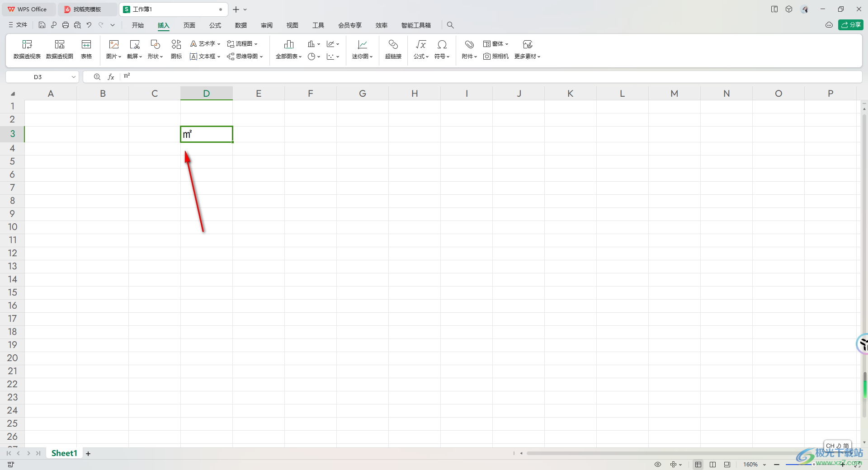This screenshot has width=868, height=470.
Task: Click the fx insert function icon
Action: click(111, 77)
